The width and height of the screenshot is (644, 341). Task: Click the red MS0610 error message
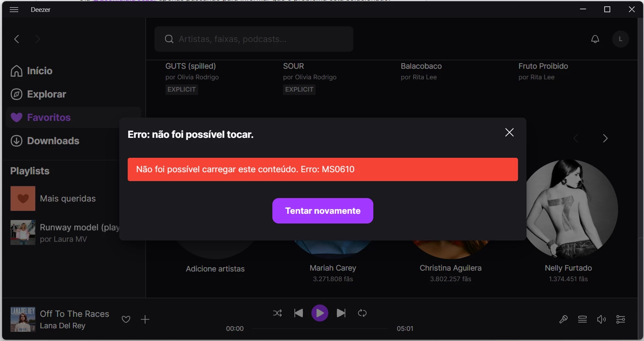pyautogui.click(x=323, y=169)
